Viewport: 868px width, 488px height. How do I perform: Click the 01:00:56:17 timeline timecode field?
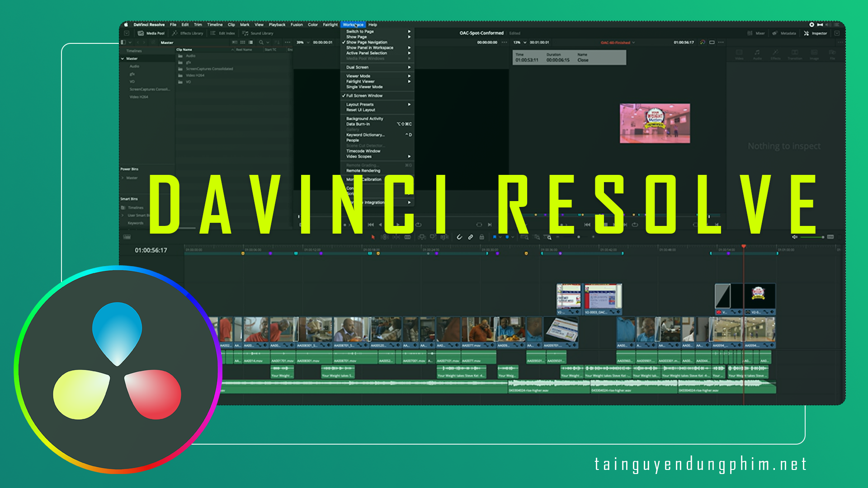[151, 250]
